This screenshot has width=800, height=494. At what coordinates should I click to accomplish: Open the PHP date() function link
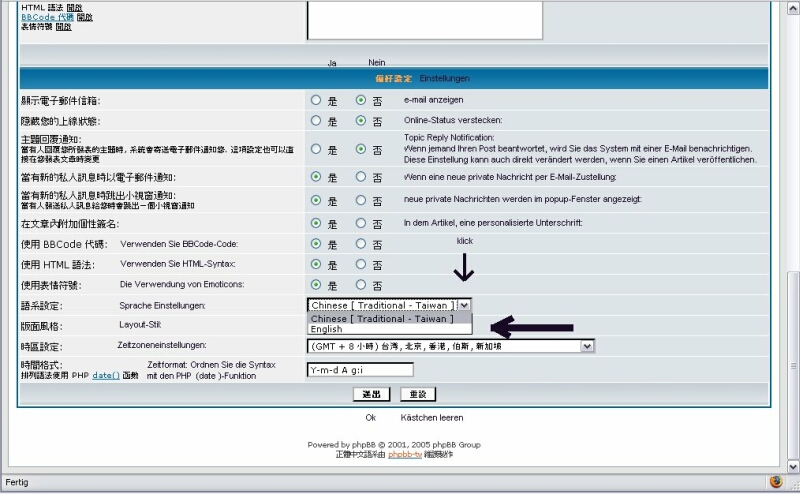(106, 375)
